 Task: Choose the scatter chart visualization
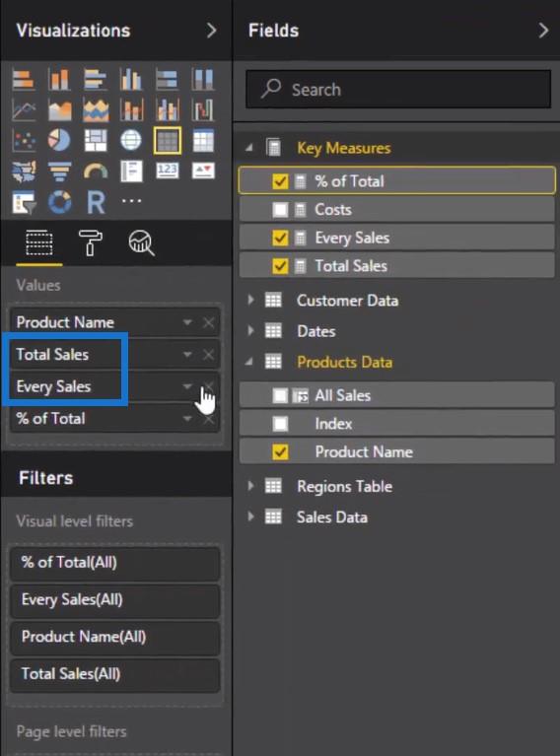pos(24,140)
